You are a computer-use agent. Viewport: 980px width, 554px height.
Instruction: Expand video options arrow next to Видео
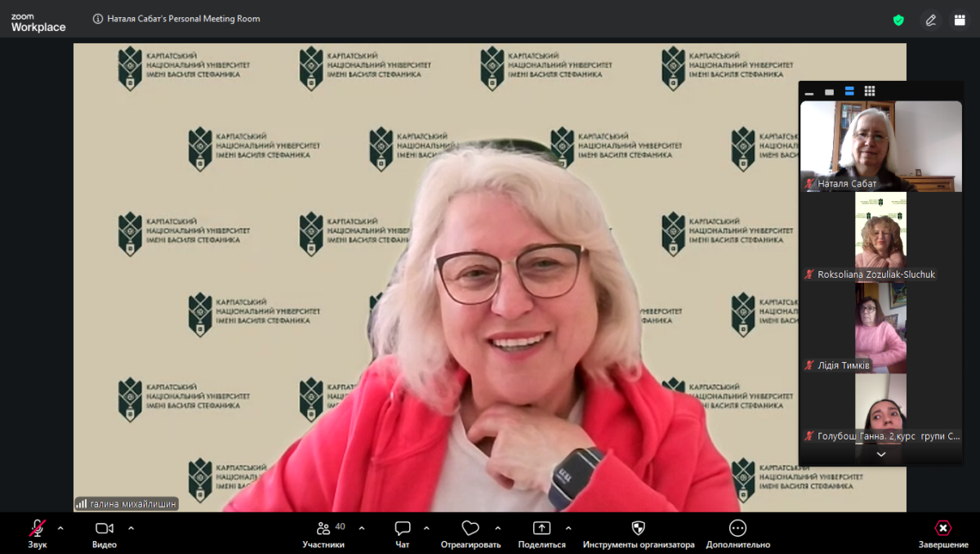click(x=131, y=528)
